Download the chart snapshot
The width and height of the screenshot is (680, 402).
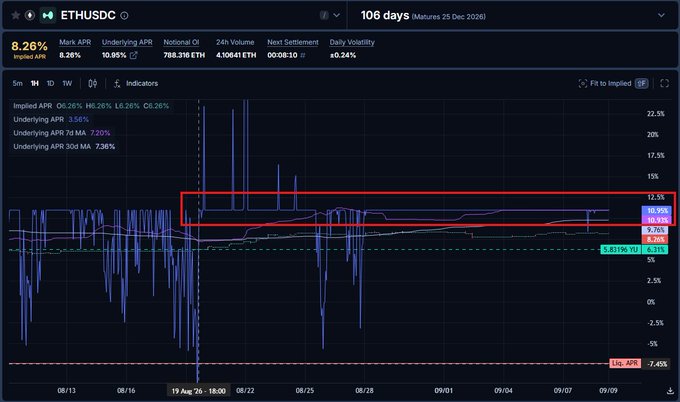(670, 391)
